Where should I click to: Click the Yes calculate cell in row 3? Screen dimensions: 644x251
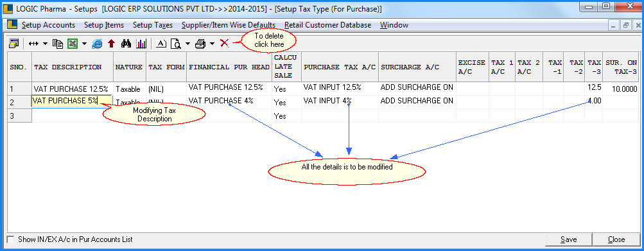tap(286, 116)
